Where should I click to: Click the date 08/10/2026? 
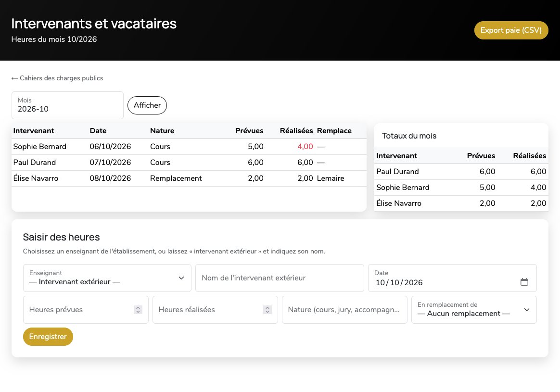pyautogui.click(x=110, y=178)
